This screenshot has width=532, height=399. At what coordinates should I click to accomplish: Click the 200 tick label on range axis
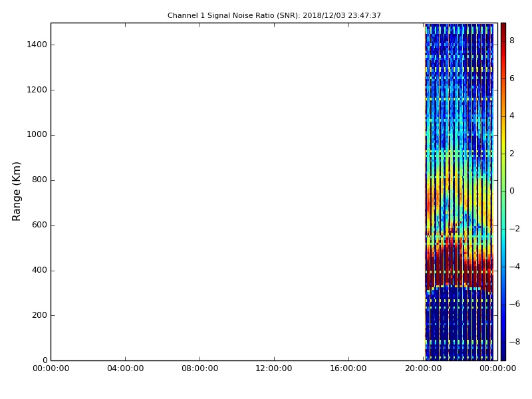click(x=39, y=315)
